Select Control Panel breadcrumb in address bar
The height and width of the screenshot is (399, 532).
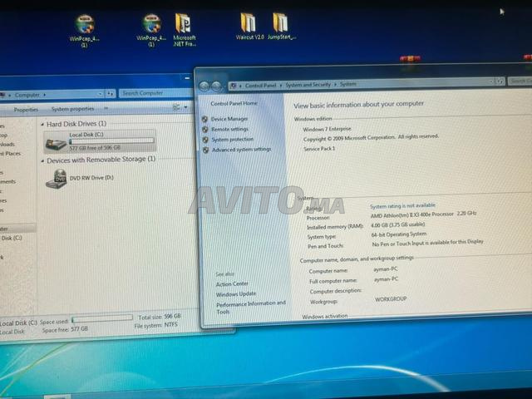[260, 86]
